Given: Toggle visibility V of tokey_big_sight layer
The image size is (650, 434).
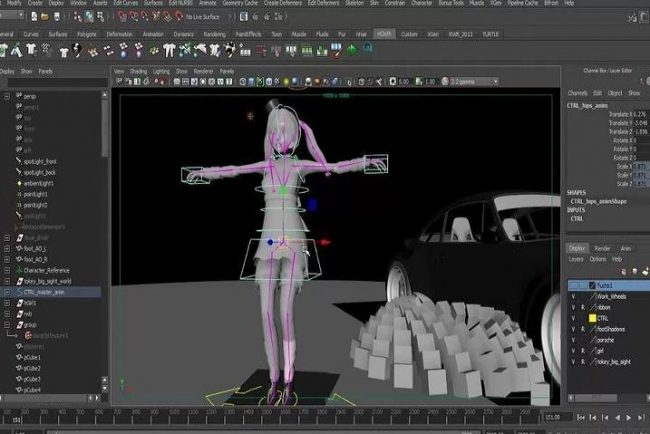Looking at the screenshot, I should click(573, 362).
